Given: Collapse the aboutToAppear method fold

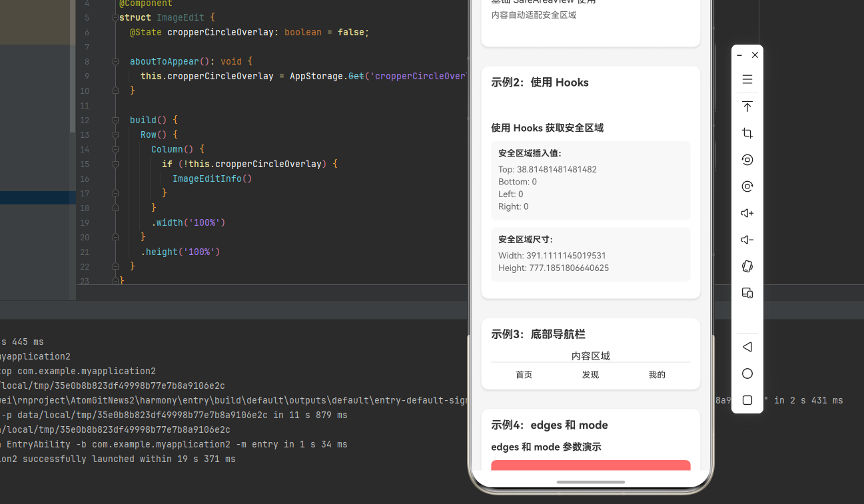Looking at the screenshot, I should pyautogui.click(x=115, y=61).
